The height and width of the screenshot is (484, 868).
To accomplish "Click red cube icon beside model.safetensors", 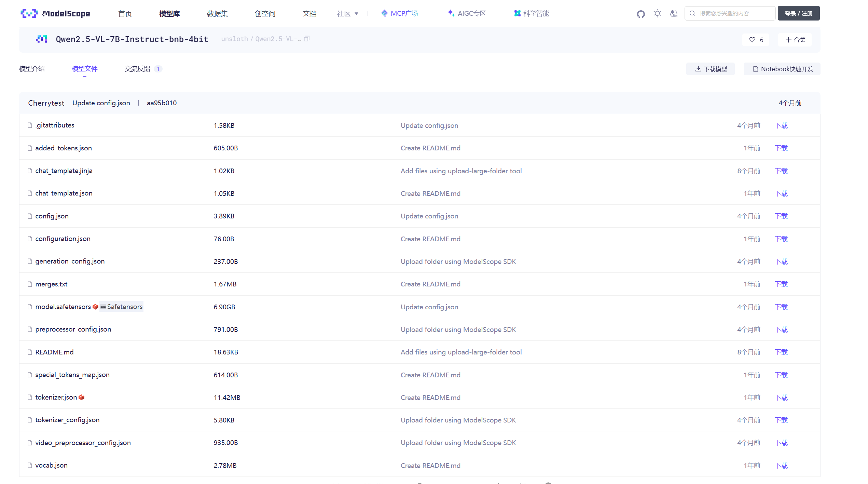I will tap(96, 307).
